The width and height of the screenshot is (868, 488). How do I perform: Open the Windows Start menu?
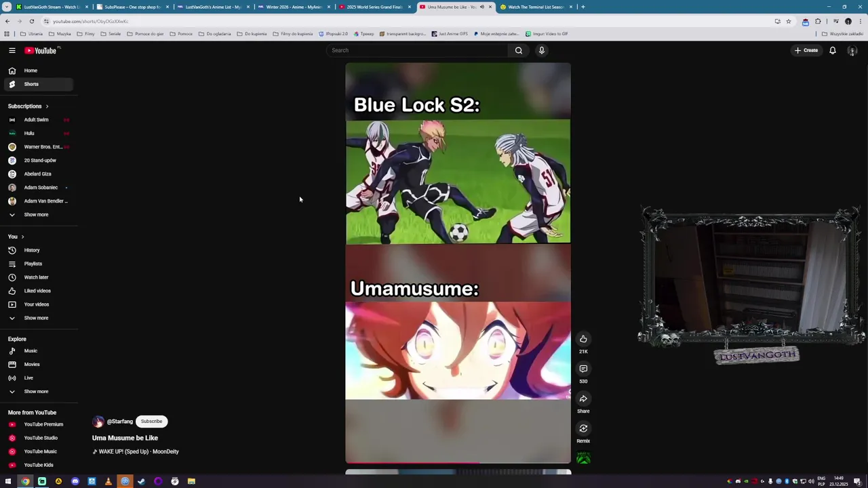click(x=8, y=481)
